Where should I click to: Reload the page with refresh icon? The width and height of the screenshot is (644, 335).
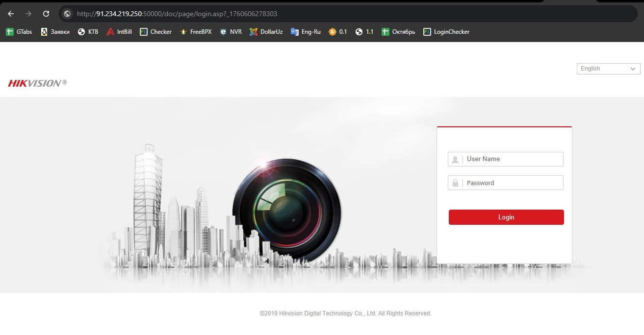tap(46, 14)
